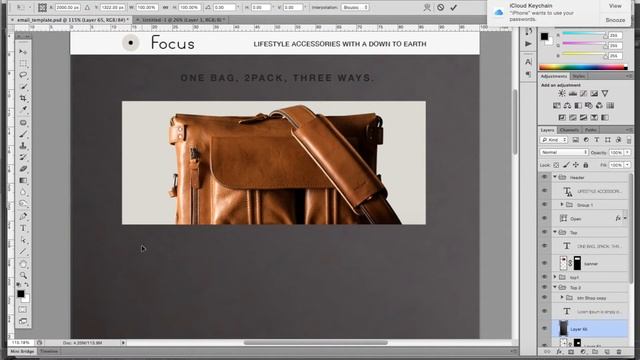
Task: Select the Gradient tool
Action: [23, 180]
